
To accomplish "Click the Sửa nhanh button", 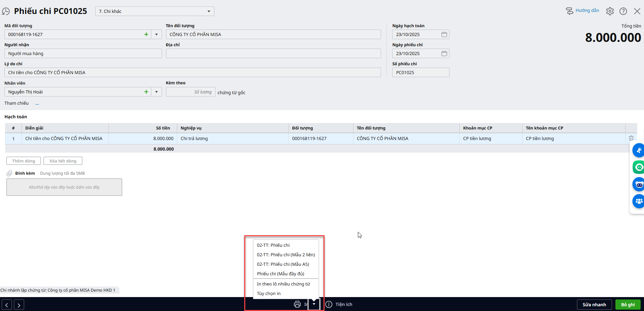I will (594, 305).
